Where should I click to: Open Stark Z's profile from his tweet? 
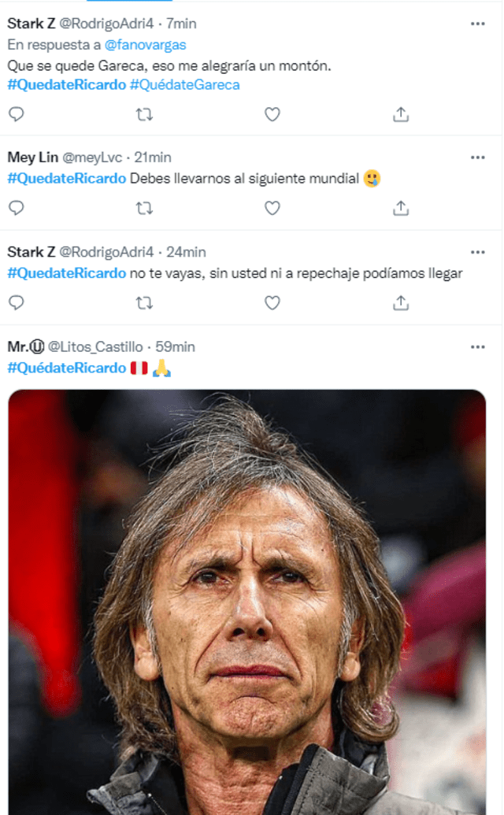pyautogui.click(x=30, y=23)
